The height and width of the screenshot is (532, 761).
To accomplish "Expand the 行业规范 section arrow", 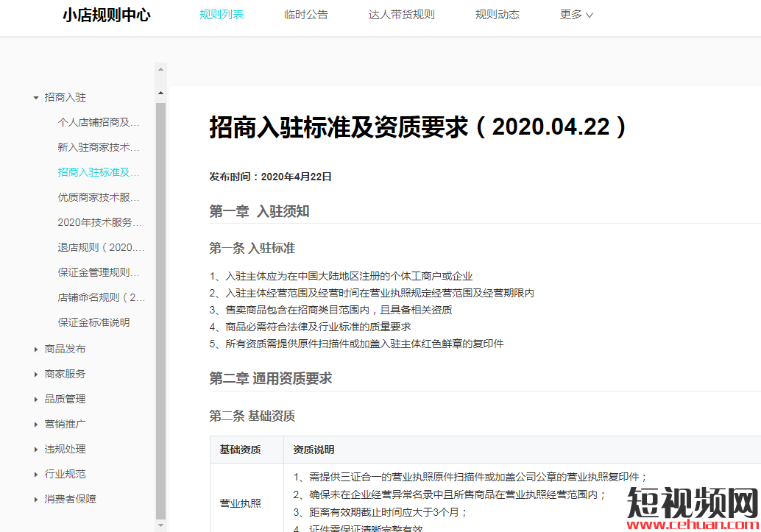I will pyautogui.click(x=36, y=474).
